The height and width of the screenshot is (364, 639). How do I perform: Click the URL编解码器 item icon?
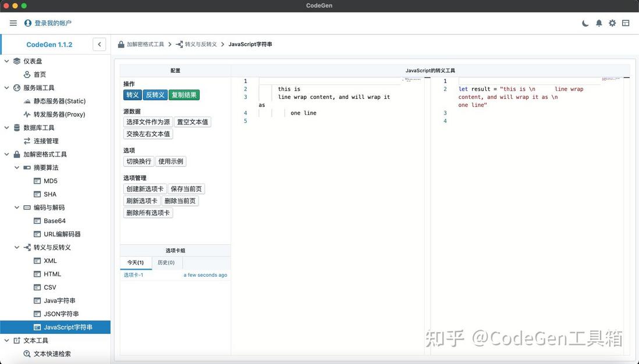pos(37,234)
